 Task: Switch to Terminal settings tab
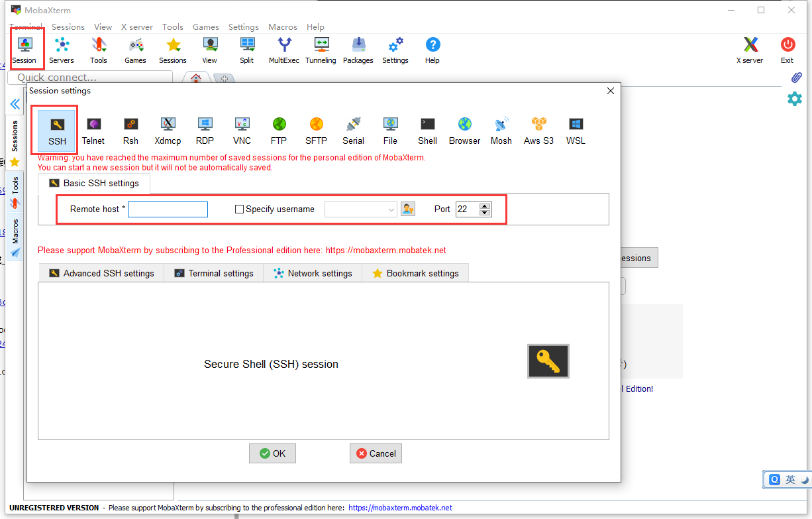[x=214, y=273]
